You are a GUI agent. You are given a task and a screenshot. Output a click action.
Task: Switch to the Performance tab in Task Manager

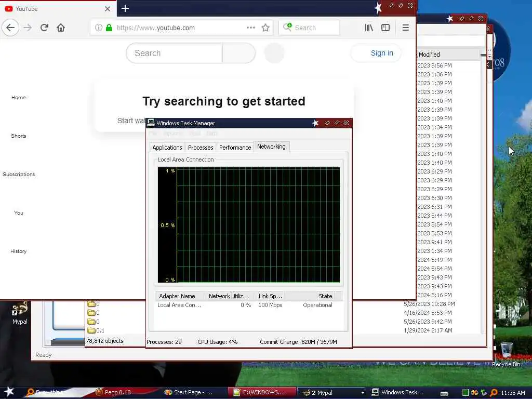point(235,147)
